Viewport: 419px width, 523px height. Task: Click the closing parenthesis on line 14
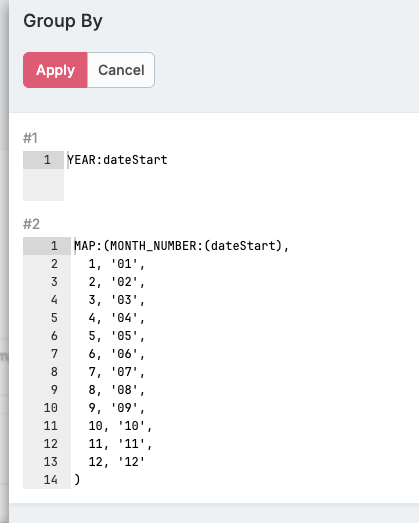tap(77, 480)
